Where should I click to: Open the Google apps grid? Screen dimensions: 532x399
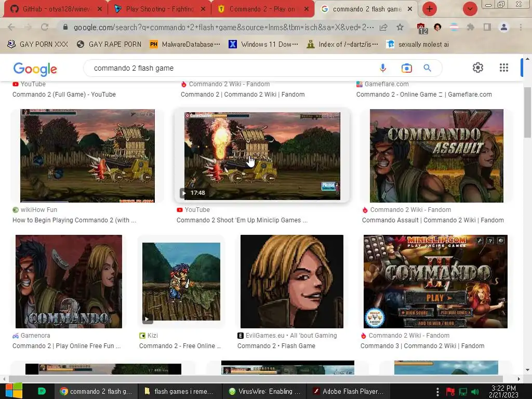[x=504, y=68]
